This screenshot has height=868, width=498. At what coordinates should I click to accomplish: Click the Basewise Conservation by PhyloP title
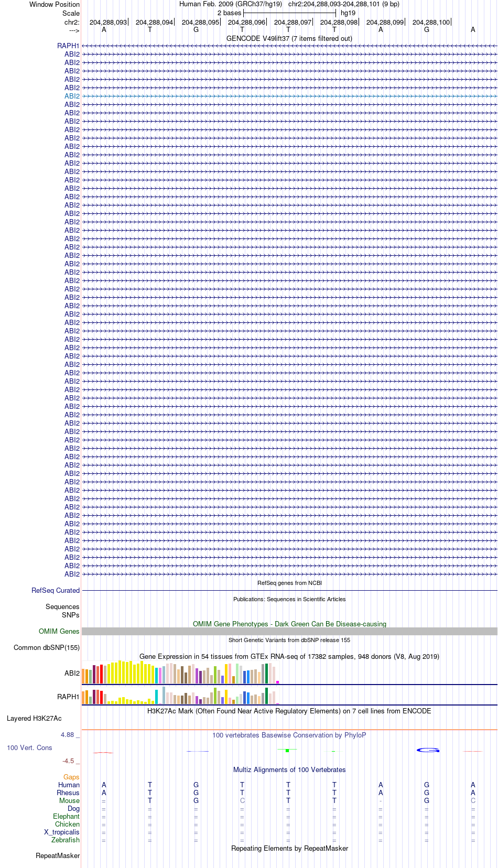[x=289, y=735]
